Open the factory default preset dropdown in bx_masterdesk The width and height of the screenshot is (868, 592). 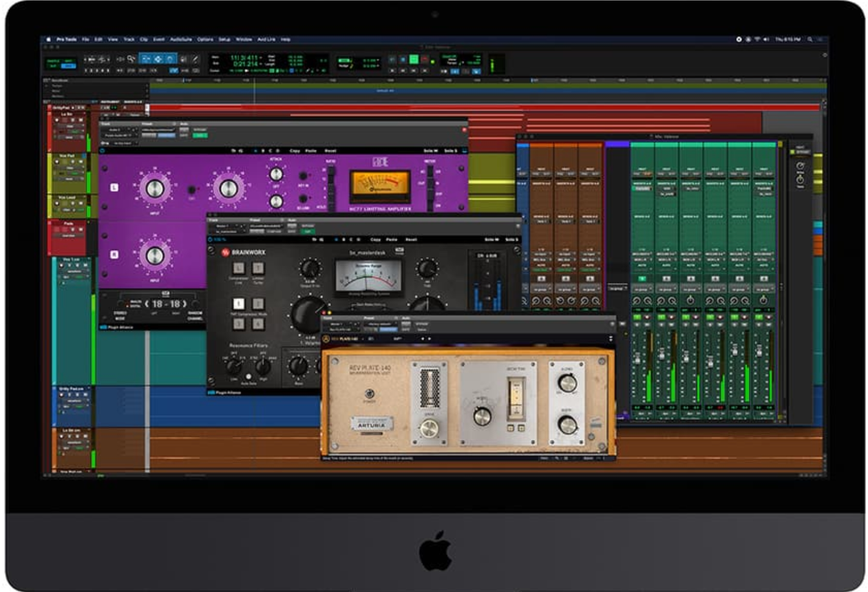[x=266, y=226]
